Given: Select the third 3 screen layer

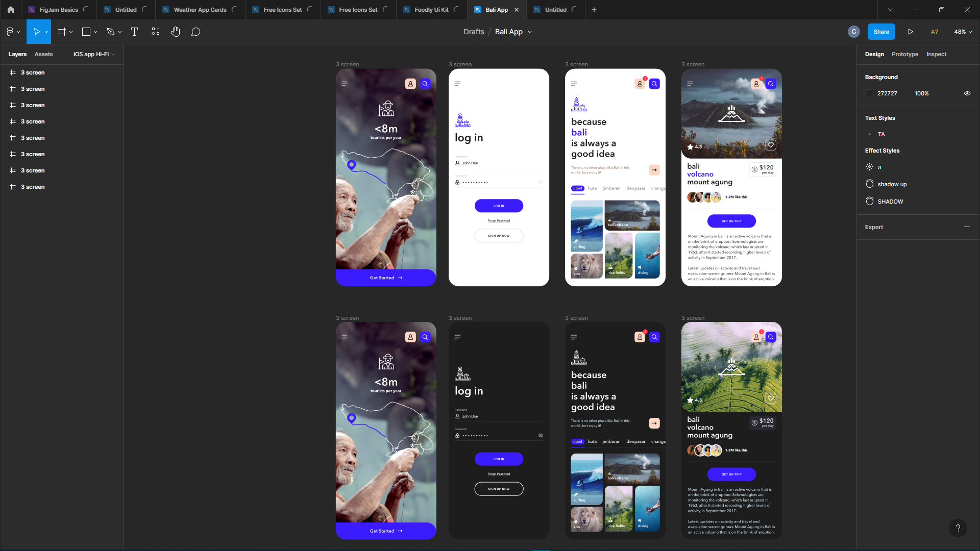Looking at the screenshot, I should pyautogui.click(x=33, y=105).
